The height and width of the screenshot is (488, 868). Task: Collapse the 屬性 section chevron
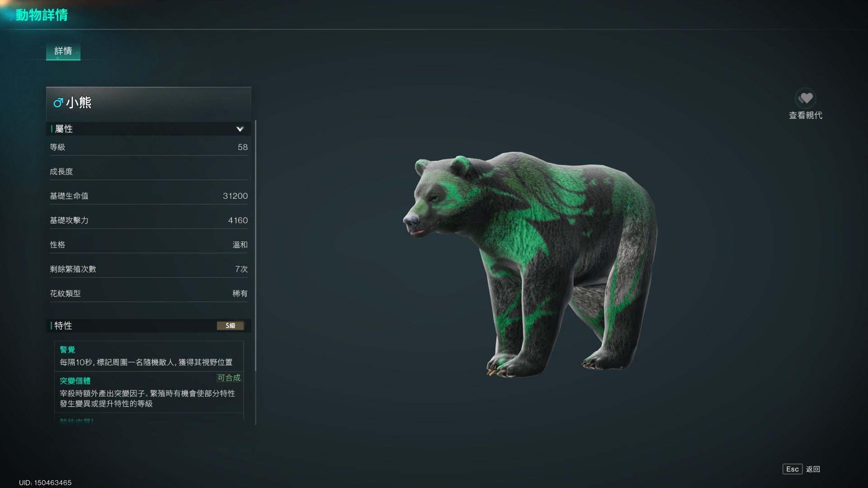[240, 129]
